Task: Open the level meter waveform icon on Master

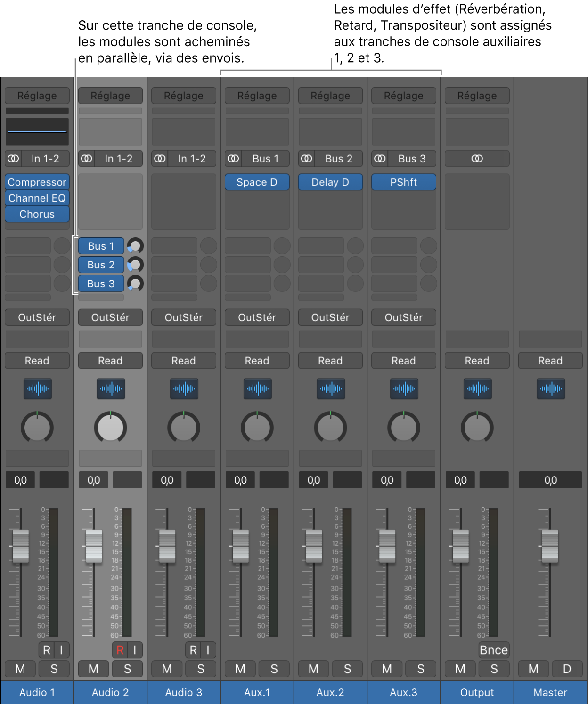Action: 550,389
